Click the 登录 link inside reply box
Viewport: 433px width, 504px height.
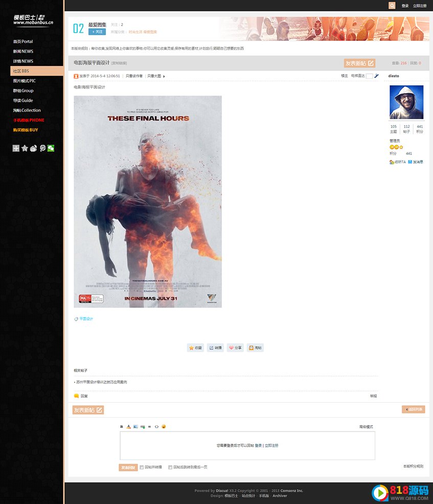tap(259, 446)
